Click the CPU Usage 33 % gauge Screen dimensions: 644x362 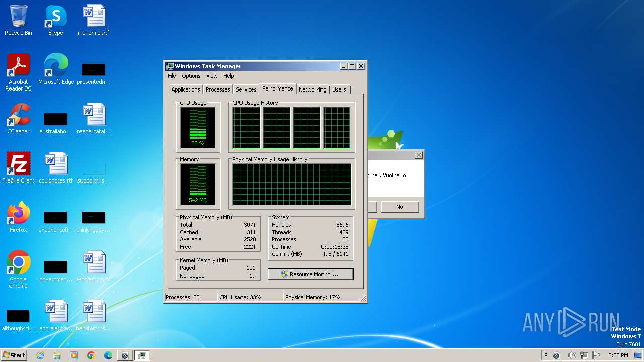click(x=198, y=128)
